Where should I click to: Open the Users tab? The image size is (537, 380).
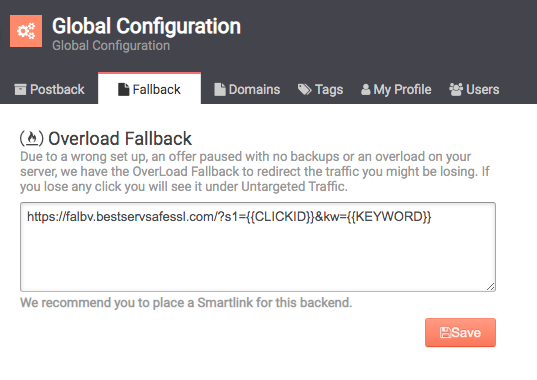[x=474, y=90]
